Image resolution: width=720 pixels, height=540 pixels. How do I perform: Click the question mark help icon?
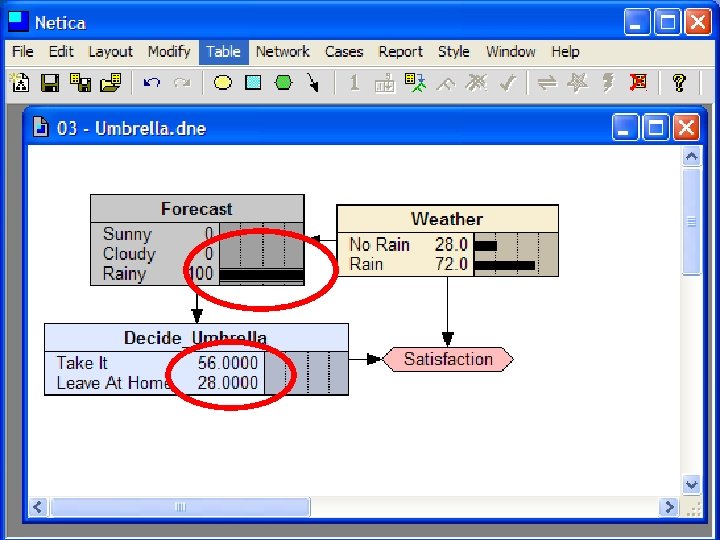[x=679, y=83]
